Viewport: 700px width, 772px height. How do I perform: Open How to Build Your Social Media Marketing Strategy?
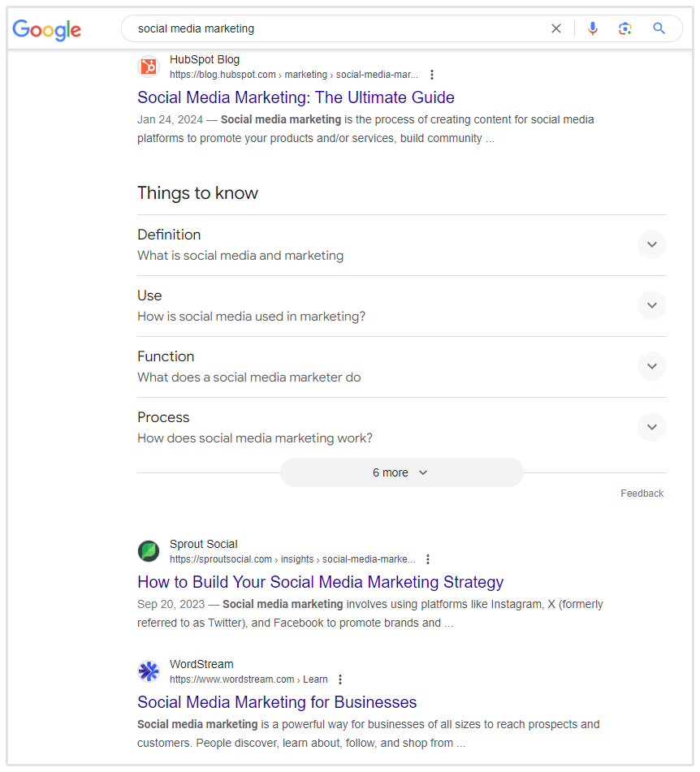(x=320, y=582)
